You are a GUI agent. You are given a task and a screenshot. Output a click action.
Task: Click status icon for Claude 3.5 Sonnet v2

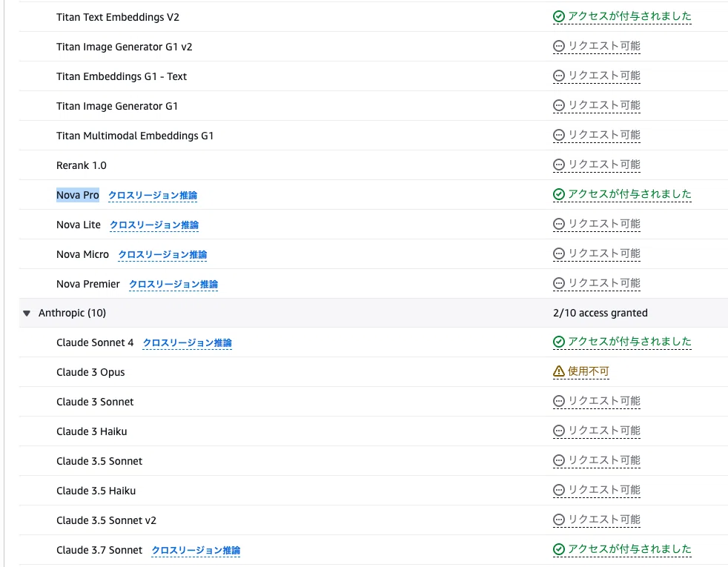pyautogui.click(x=559, y=520)
